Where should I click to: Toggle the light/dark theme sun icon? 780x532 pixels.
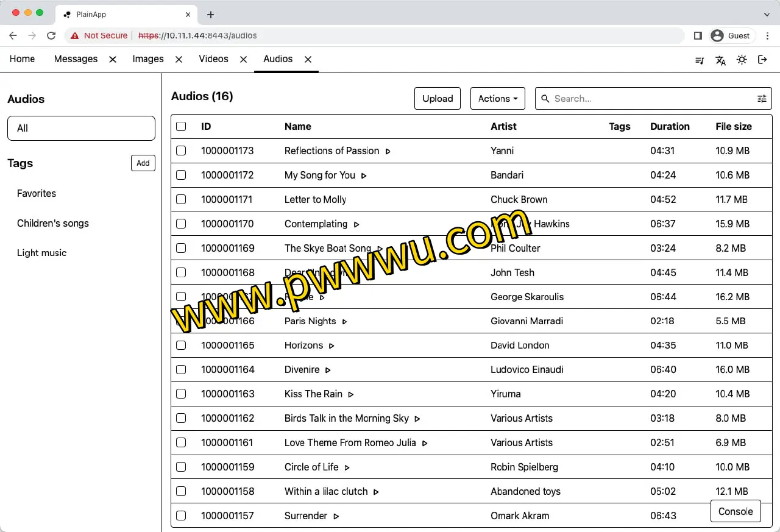(x=742, y=60)
